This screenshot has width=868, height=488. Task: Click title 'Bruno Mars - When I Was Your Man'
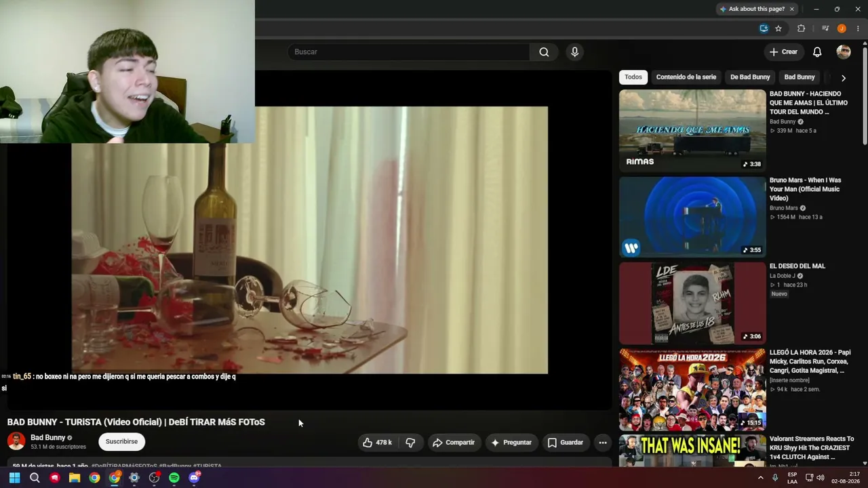click(805, 189)
